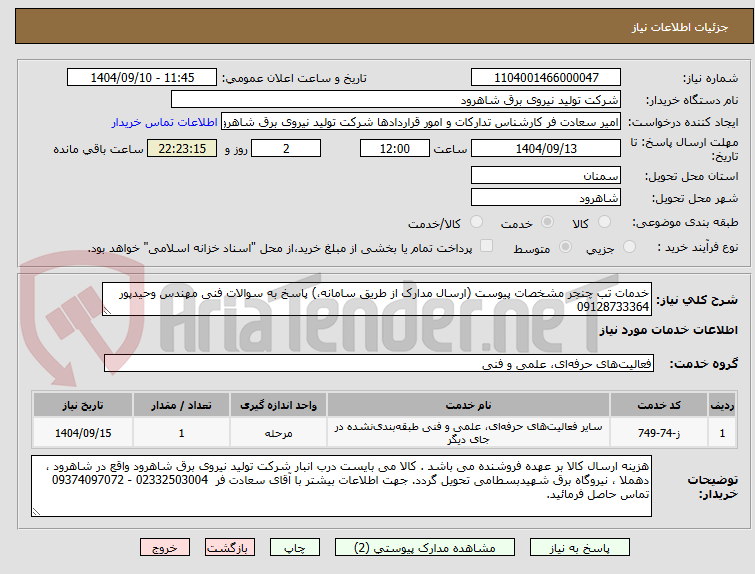Click the تعداد / مقدار column header

[x=182, y=405]
